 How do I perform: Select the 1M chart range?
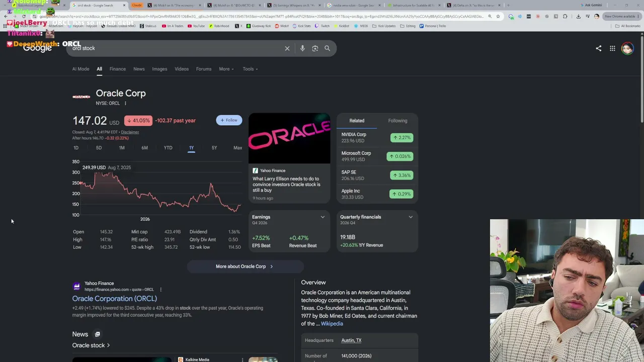pos(122,148)
